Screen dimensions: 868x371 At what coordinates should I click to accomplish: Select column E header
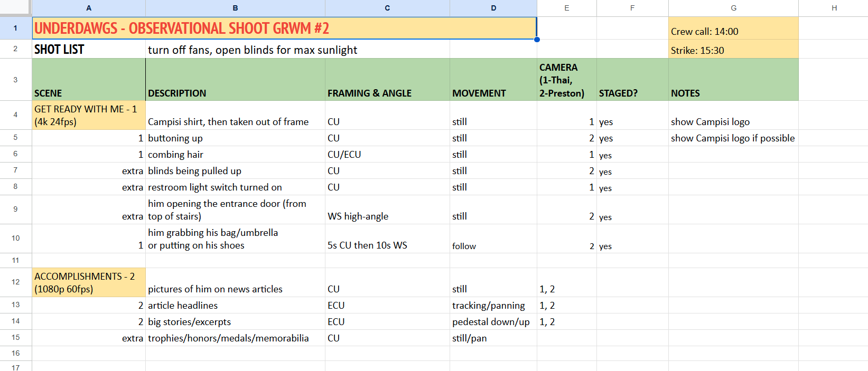(567, 8)
